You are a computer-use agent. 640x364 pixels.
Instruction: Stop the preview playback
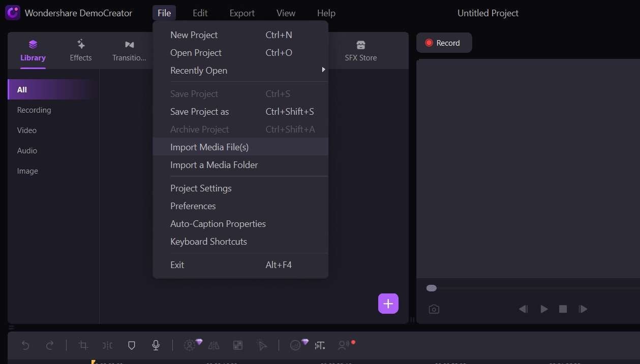563,309
